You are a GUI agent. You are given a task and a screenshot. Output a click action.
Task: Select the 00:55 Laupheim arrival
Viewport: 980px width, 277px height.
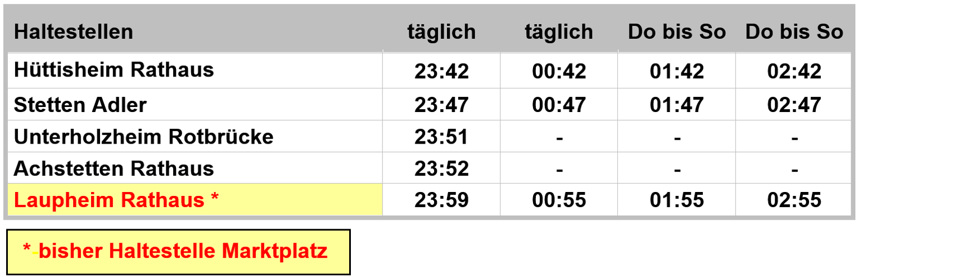click(559, 200)
